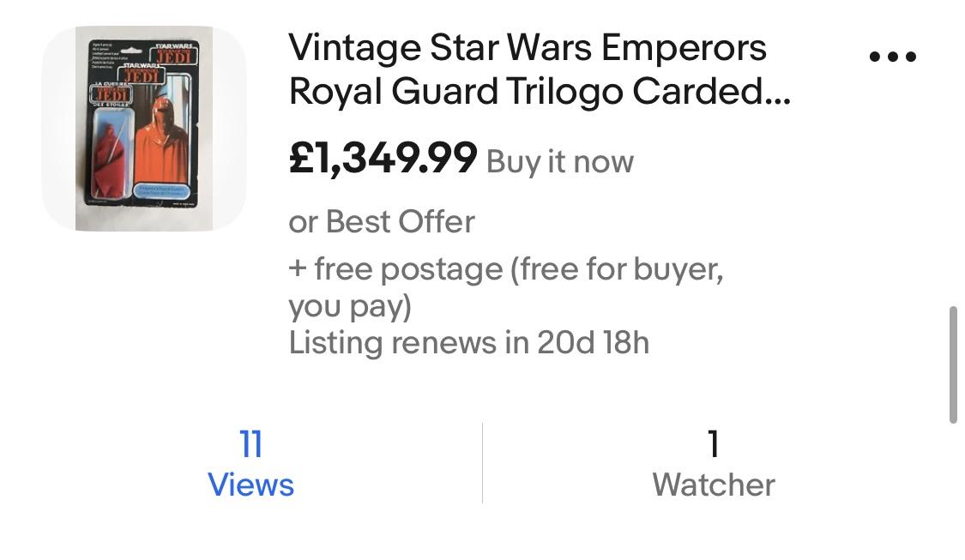965x560 pixels.
Task: Tap the Listing renews in 20d 18h text
Action: pyautogui.click(x=468, y=342)
